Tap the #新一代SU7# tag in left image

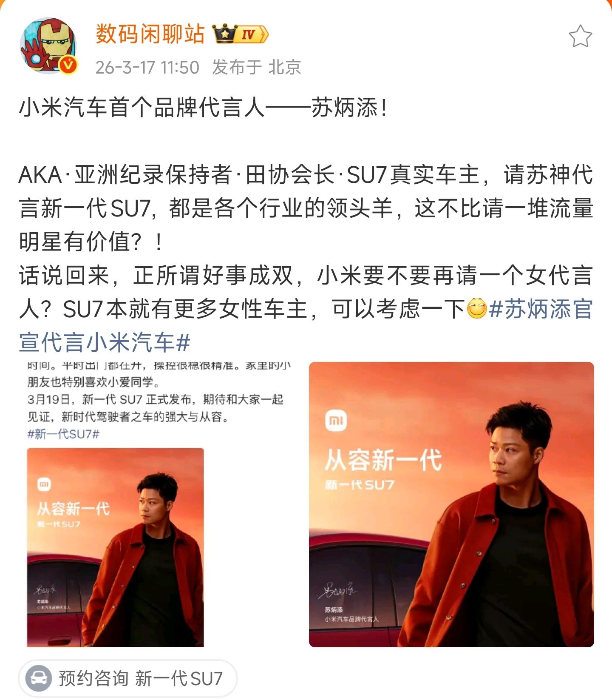[x=63, y=434]
